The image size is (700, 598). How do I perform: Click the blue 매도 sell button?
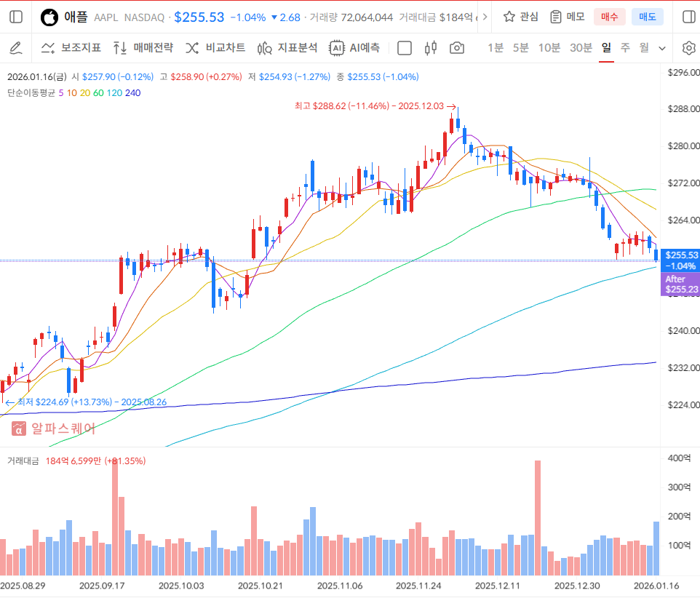[x=647, y=17]
